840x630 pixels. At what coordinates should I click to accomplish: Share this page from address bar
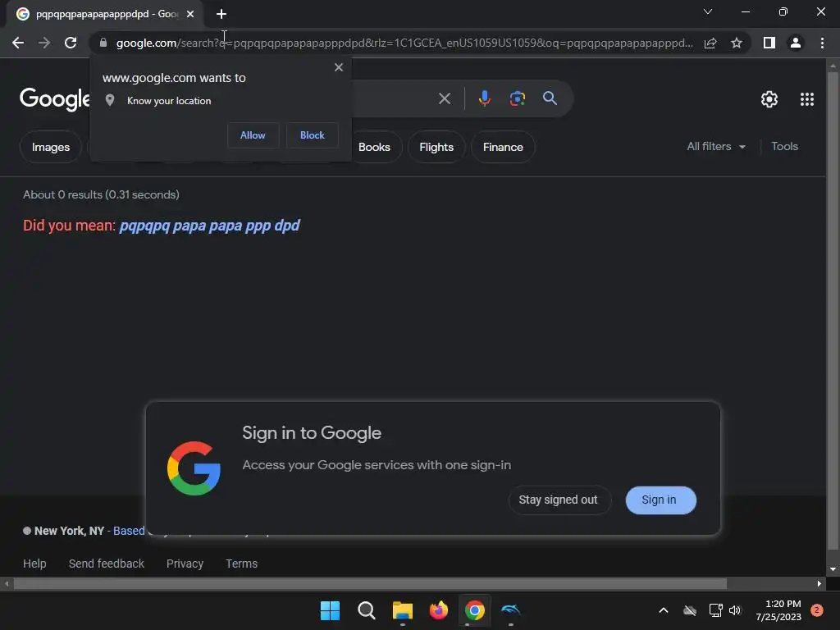coord(710,43)
